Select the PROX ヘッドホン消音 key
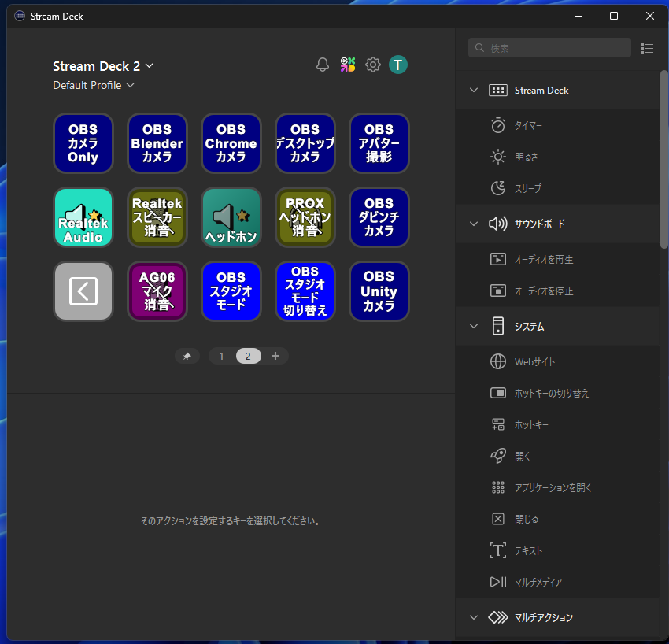This screenshot has width=669, height=644. 305,217
